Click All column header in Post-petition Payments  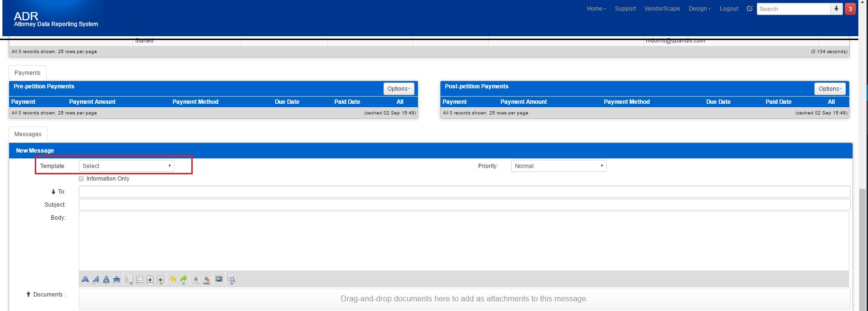pos(831,102)
